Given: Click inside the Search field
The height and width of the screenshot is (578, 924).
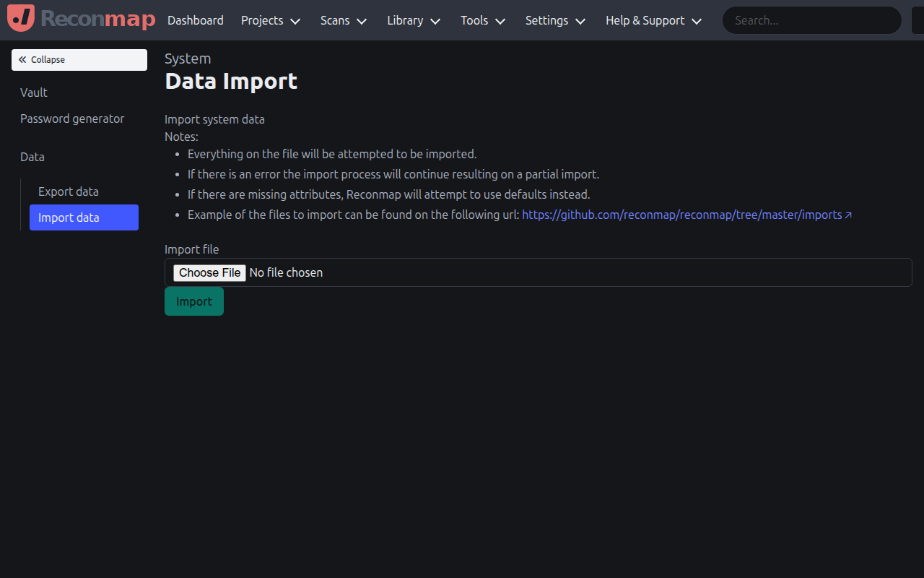Looking at the screenshot, I should point(811,20).
